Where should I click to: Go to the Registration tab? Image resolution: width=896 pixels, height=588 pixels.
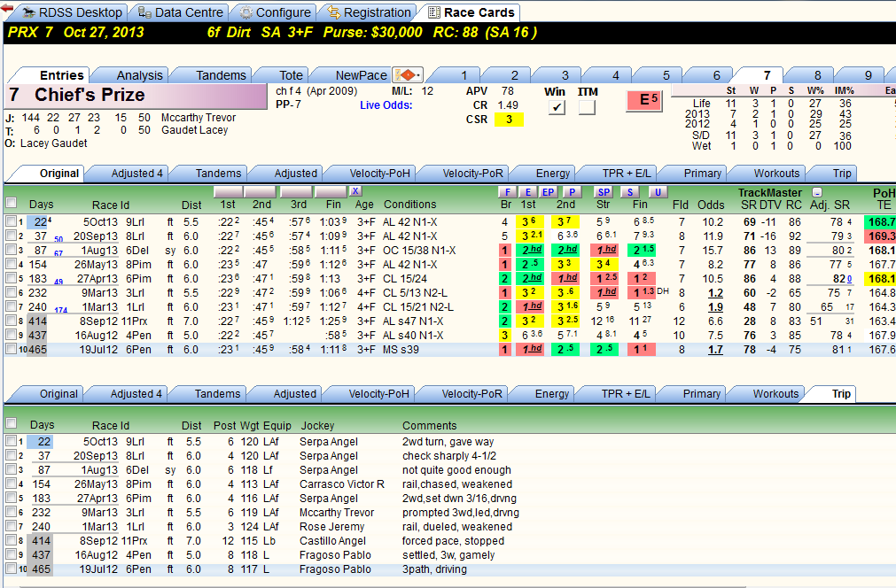point(370,12)
